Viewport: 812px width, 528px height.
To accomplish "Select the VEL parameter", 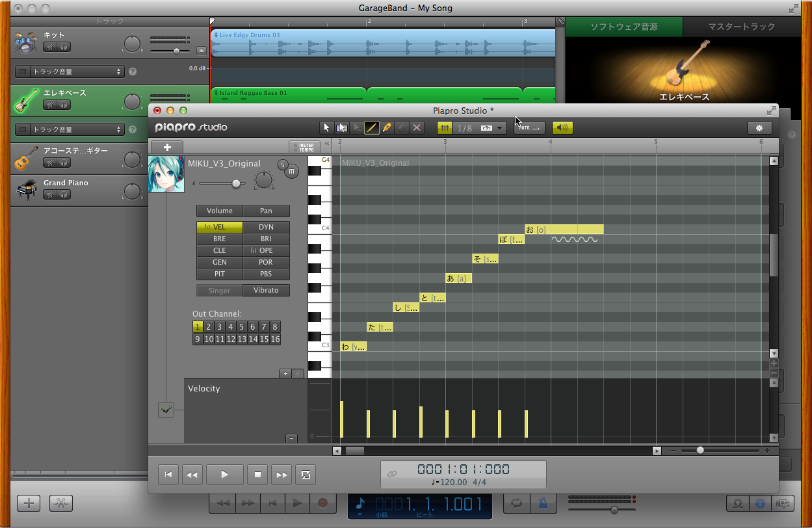I will click(220, 227).
